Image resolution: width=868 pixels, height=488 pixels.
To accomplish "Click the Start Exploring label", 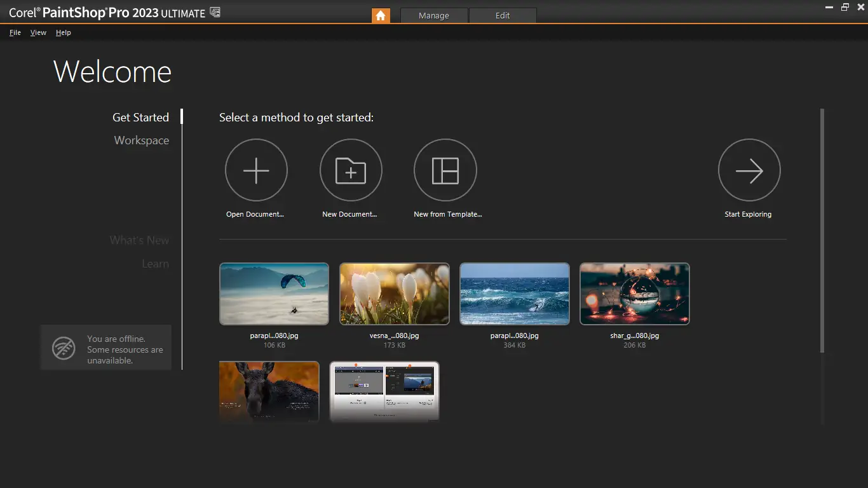I will click(748, 214).
